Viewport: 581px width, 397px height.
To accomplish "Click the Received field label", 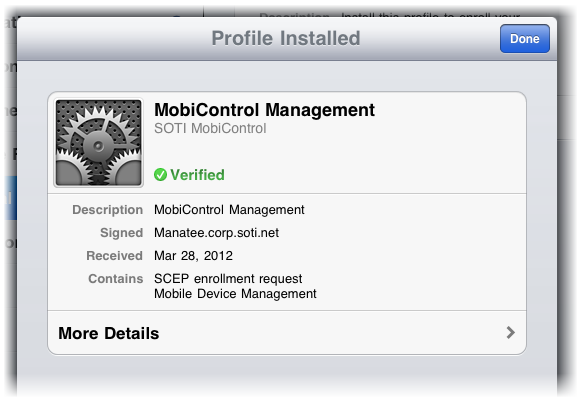I will [x=114, y=256].
